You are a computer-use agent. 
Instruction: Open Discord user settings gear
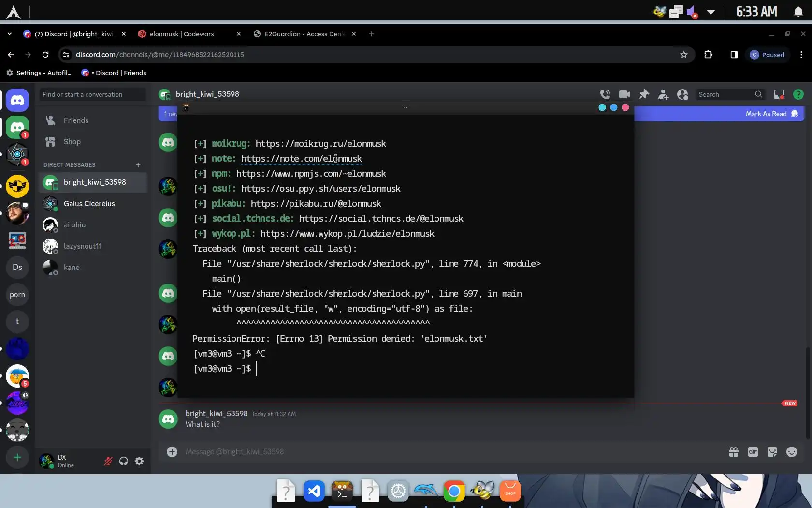[x=139, y=461]
